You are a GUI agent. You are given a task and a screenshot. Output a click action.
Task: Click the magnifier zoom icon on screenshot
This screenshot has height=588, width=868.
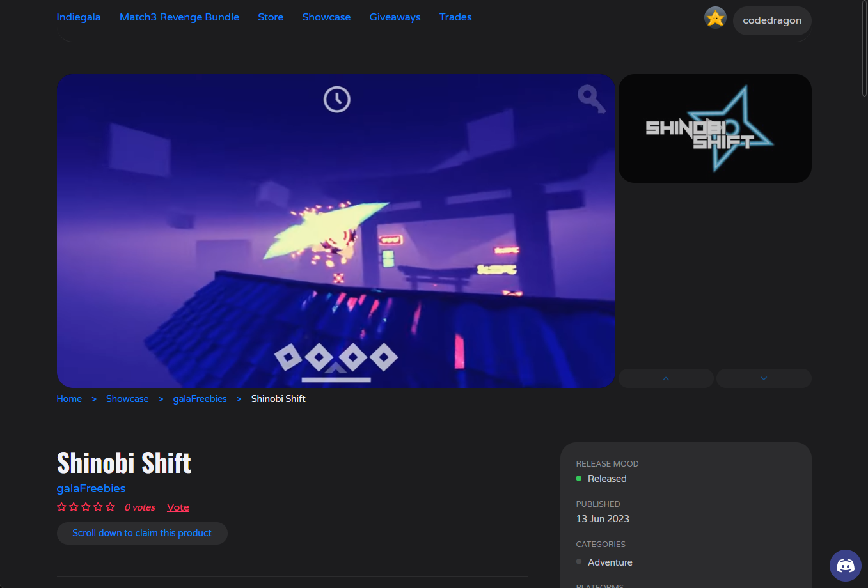tap(591, 99)
